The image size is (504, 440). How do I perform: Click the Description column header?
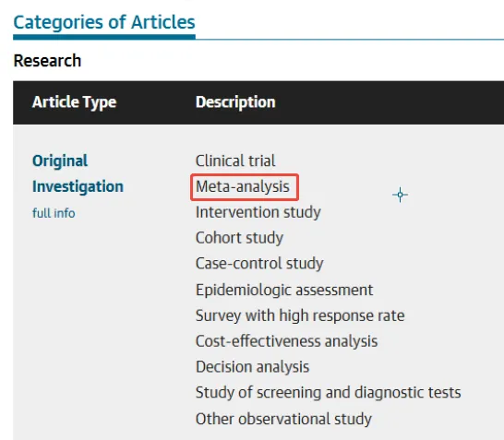[x=235, y=102]
